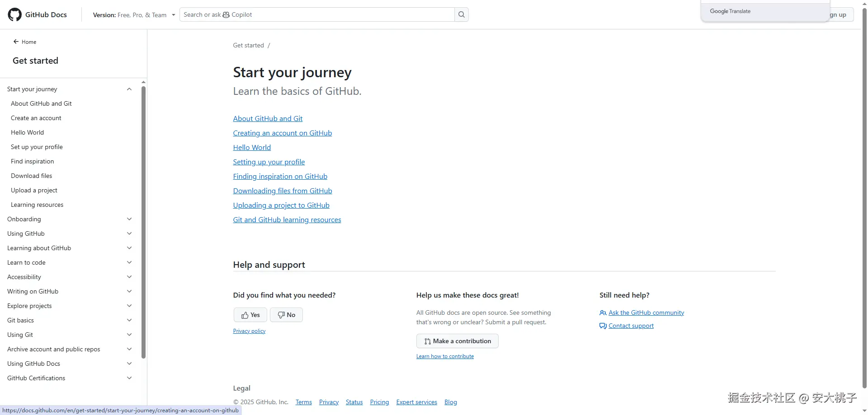Viewport: 868px width, 415px height.
Task: Click the search magnifier icon button
Action: [x=461, y=14]
